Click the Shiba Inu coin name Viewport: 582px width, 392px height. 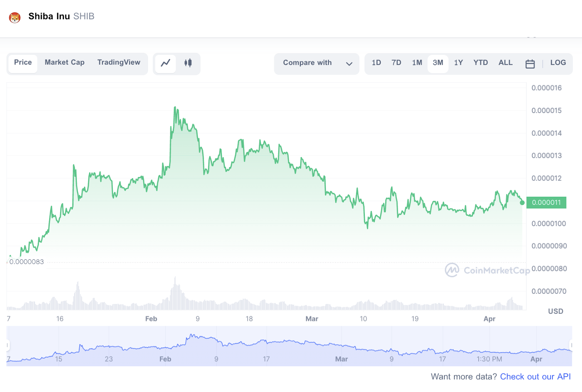pyautogui.click(x=49, y=16)
